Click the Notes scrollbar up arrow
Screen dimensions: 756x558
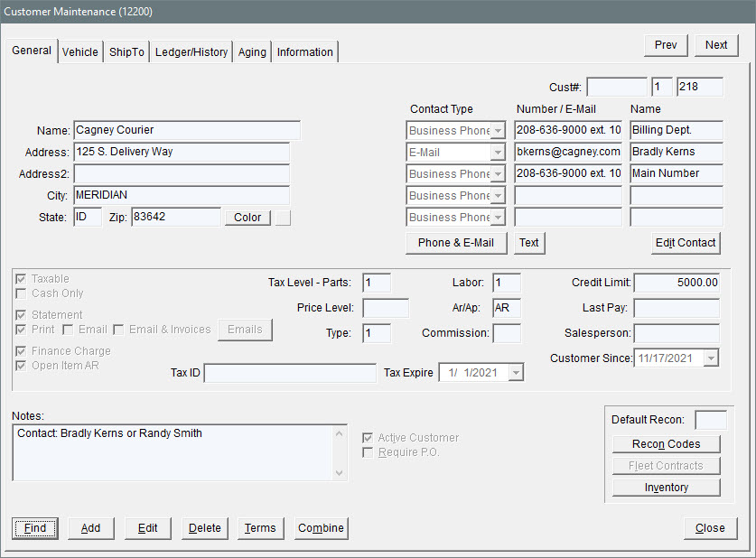coord(340,433)
